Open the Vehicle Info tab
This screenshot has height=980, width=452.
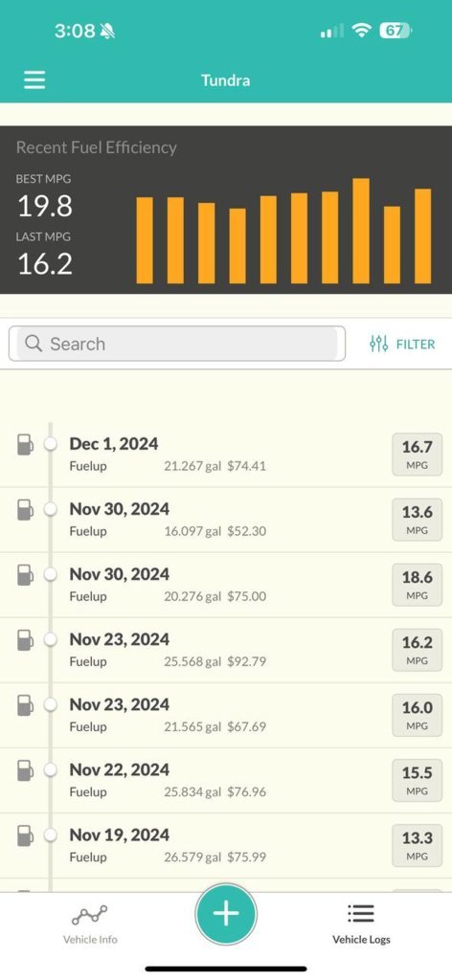90,924
